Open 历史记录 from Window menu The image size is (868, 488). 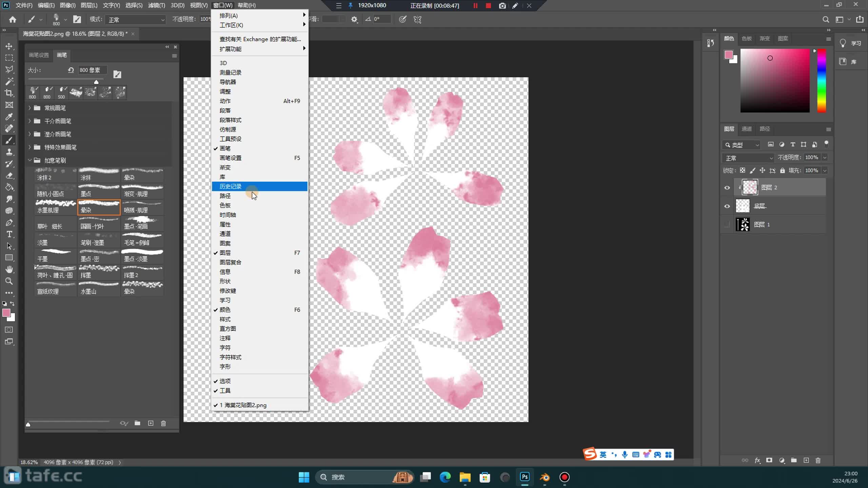tap(260, 186)
